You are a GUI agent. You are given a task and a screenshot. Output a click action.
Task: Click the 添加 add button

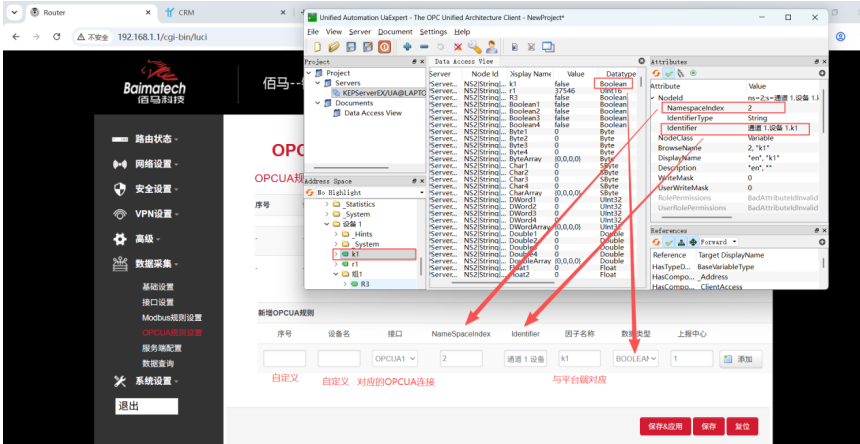(x=740, y=359)
